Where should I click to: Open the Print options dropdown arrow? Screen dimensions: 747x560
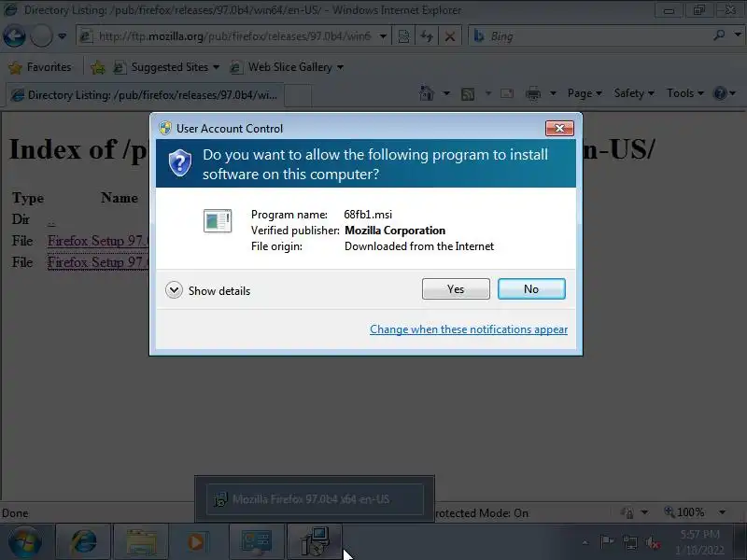pos(553,93)
